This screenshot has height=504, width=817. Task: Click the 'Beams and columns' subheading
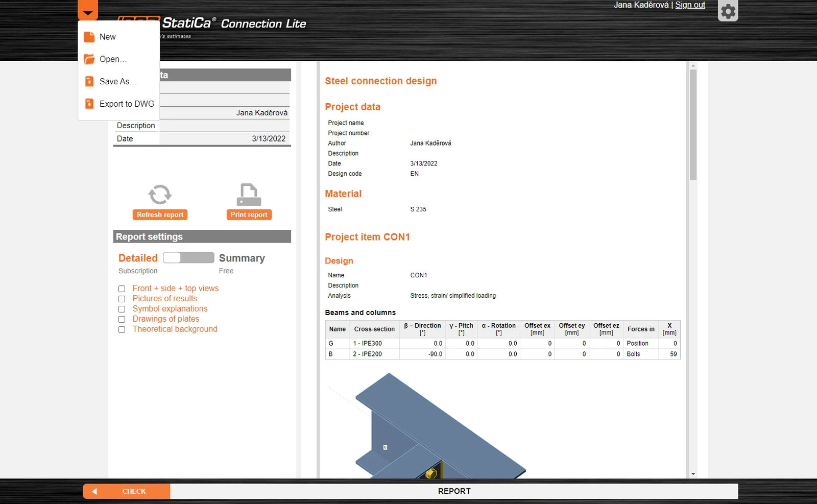(361, 313)
